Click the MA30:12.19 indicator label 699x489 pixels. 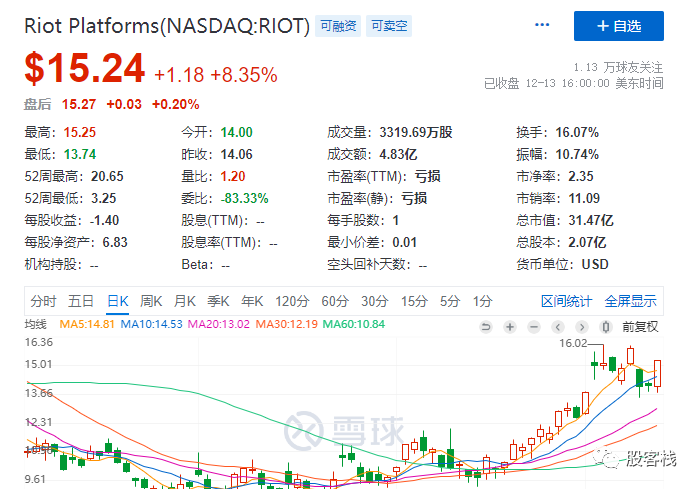pos(286,324)
